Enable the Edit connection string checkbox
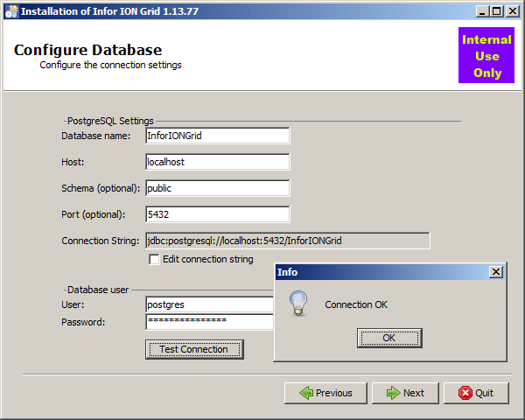The width and height of the screenshot is (525, 420). (x=155, y=259)
